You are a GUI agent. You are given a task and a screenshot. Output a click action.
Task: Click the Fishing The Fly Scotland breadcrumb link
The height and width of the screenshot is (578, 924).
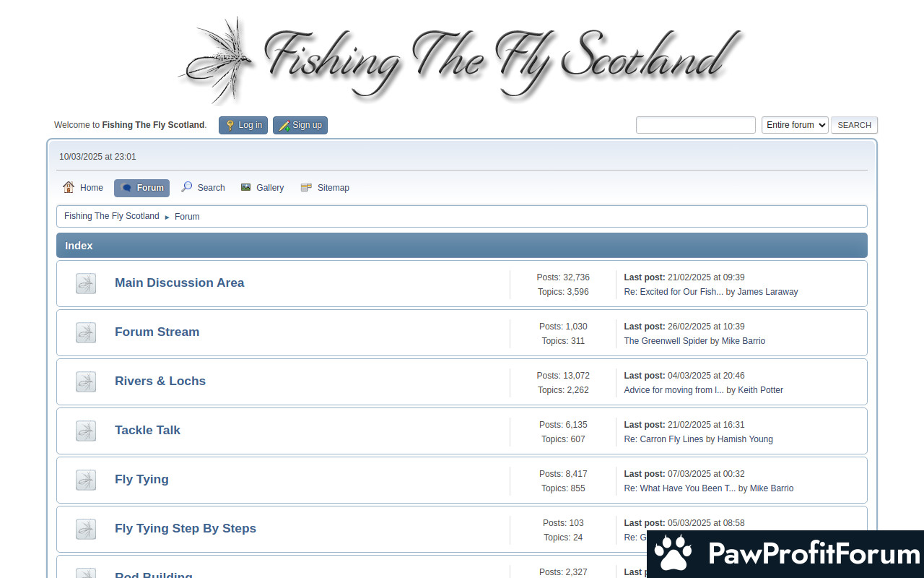pyautogui.click(x=112, y=216)
